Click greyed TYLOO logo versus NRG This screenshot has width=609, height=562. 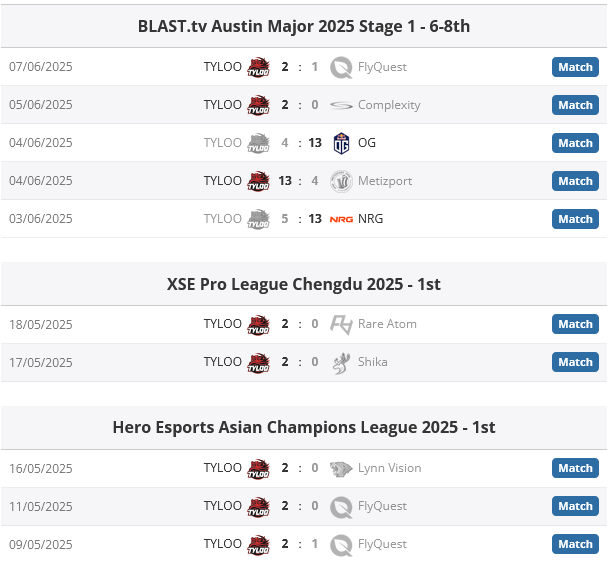click(x=259, y=219)
